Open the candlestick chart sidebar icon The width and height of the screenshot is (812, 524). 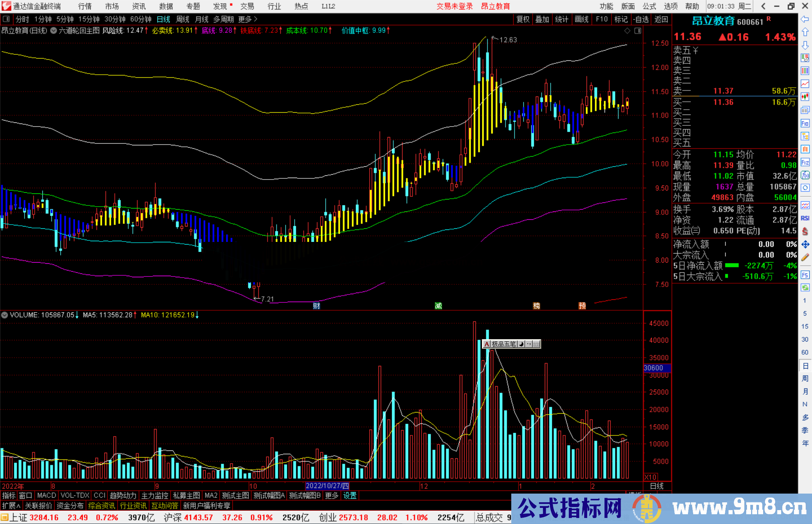coord(805,97)
